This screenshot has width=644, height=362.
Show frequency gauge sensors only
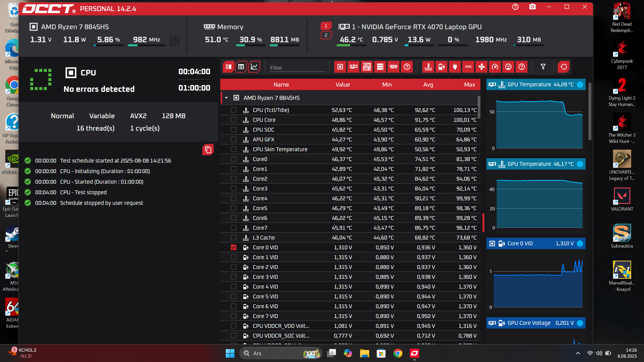click(495, 67)
